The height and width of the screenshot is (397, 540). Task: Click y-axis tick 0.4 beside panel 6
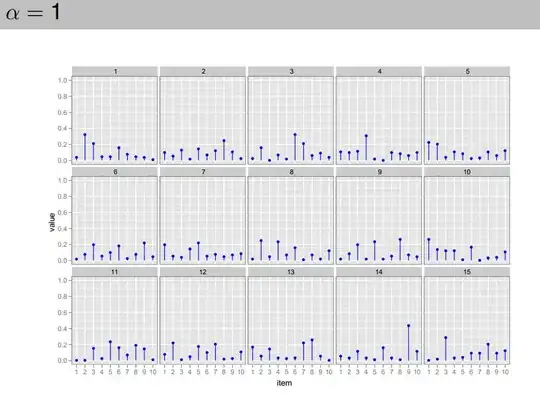62,229
